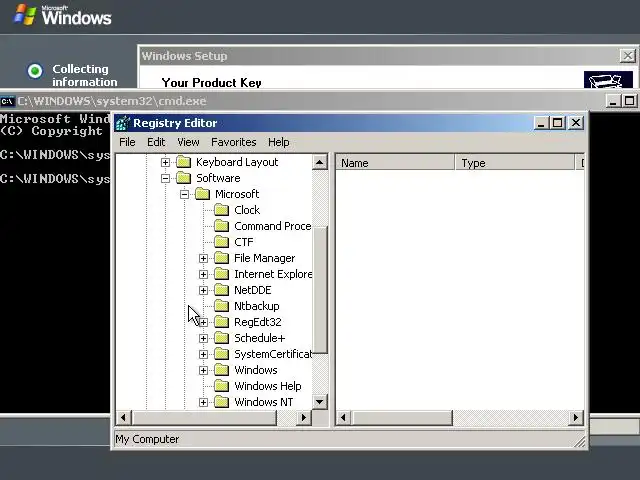
Task: Select the Command Processor key label
Action: coord(272,226)
